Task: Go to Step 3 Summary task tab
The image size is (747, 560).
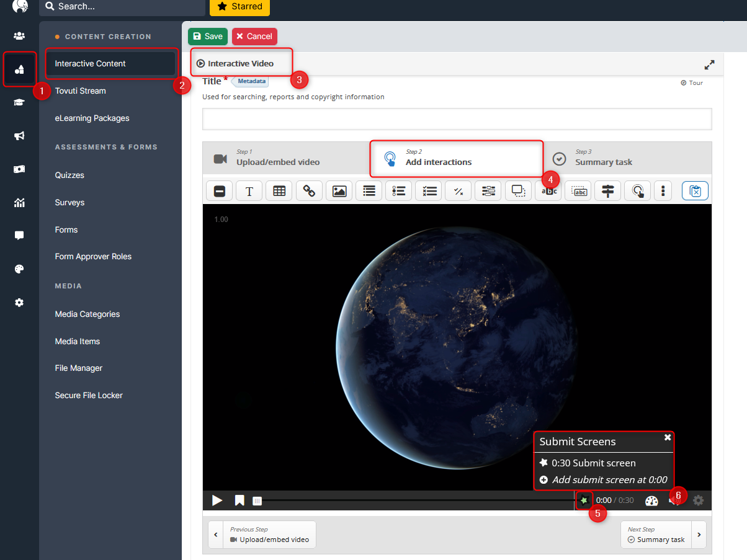Action: point(603,158)
